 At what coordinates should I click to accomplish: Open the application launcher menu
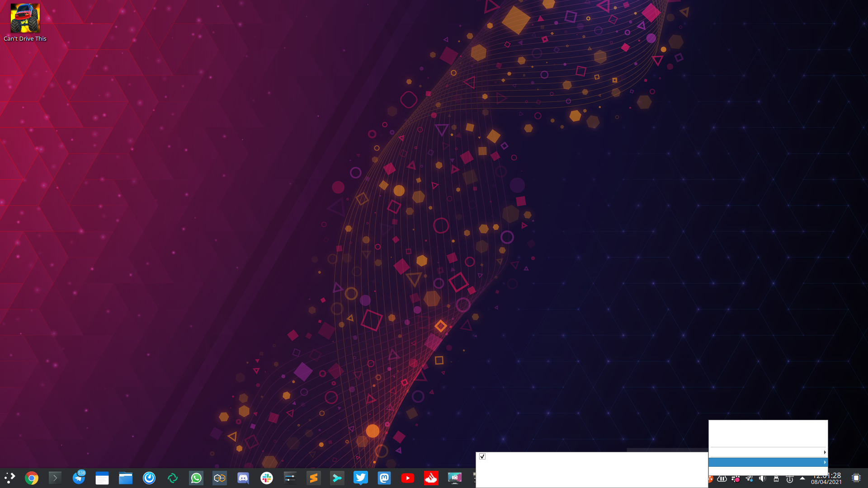[x=10, y=478]
